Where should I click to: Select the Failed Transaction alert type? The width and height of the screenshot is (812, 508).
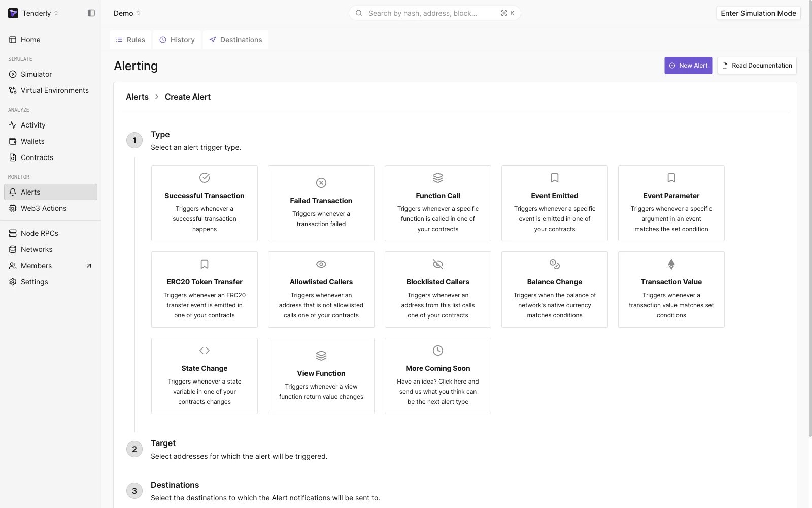tap(321, 203)
